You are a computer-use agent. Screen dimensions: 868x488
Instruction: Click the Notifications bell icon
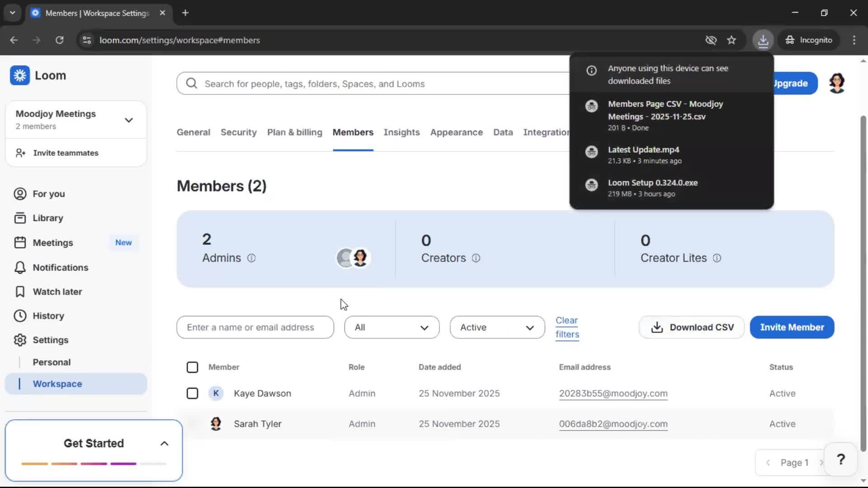coord(20,267)
